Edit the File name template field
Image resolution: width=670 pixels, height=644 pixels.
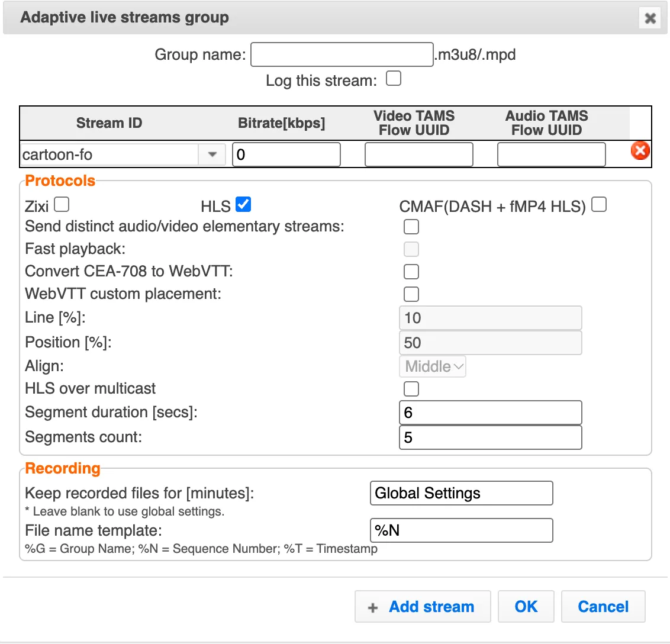[462, 530]
